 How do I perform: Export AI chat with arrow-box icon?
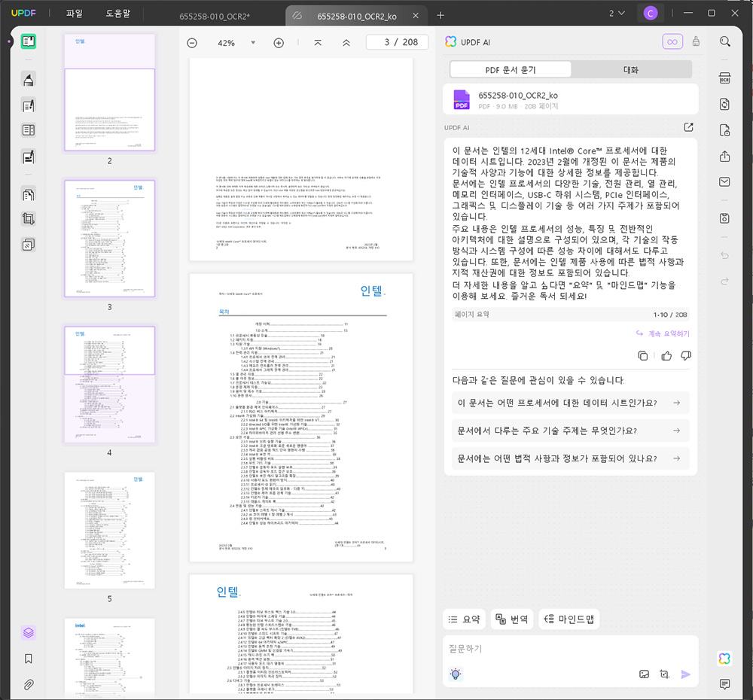689,127
